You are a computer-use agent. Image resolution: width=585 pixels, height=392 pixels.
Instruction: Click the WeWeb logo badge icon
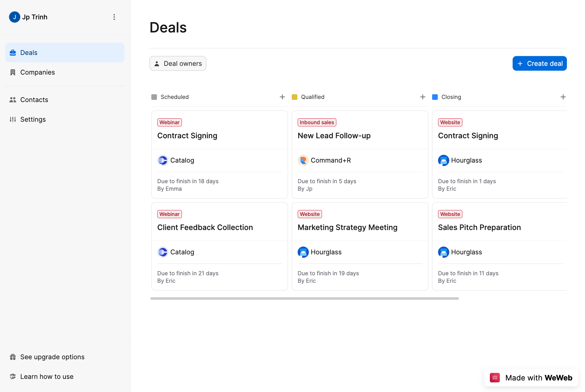click(x=495, y=378)
